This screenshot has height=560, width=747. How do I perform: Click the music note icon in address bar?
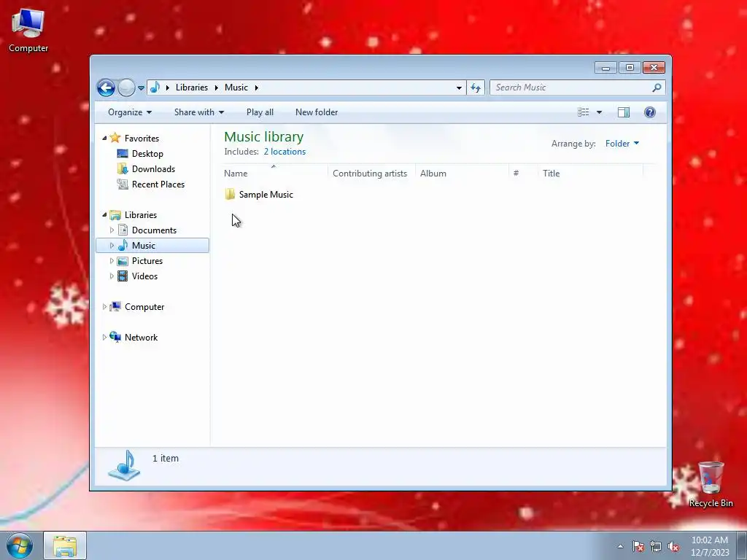[155, 87]
